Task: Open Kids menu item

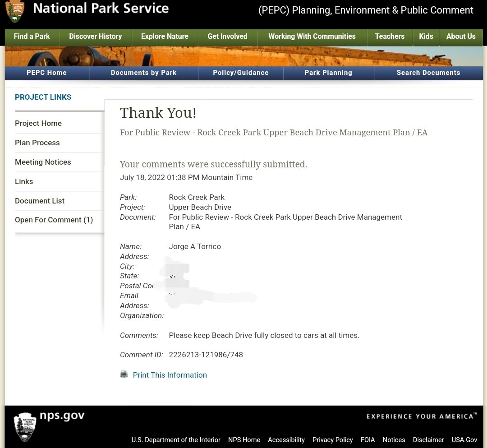Action: [426, 37]
